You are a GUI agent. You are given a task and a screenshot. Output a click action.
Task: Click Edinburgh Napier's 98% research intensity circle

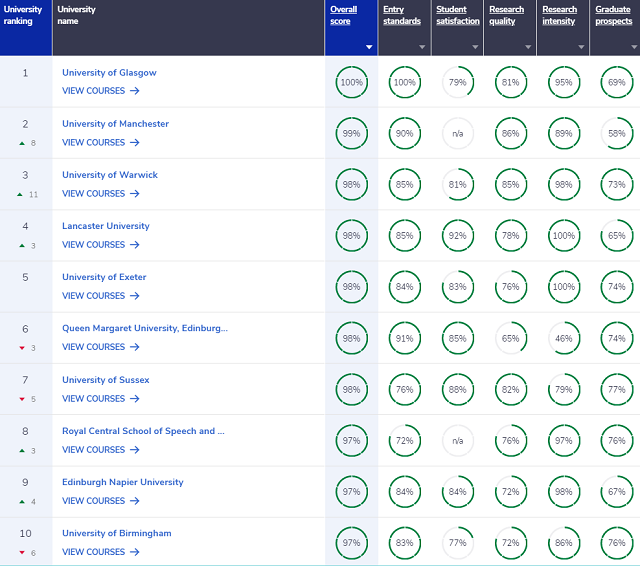point(564,492)
